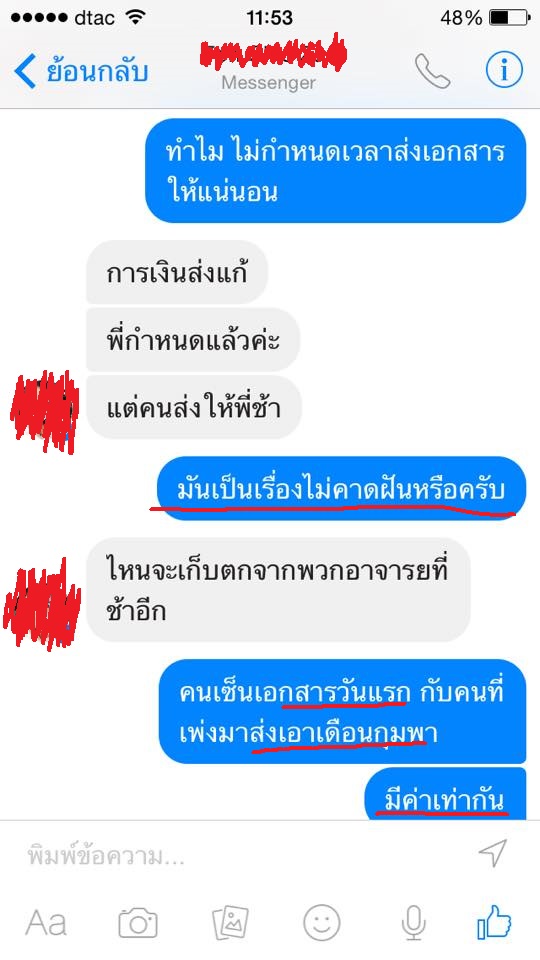Select the พี่กำหนดแล้วค่ะ message bubble
Image resolution: width=540 pixels, height=960 pixels.
click(x=193, y=340)
